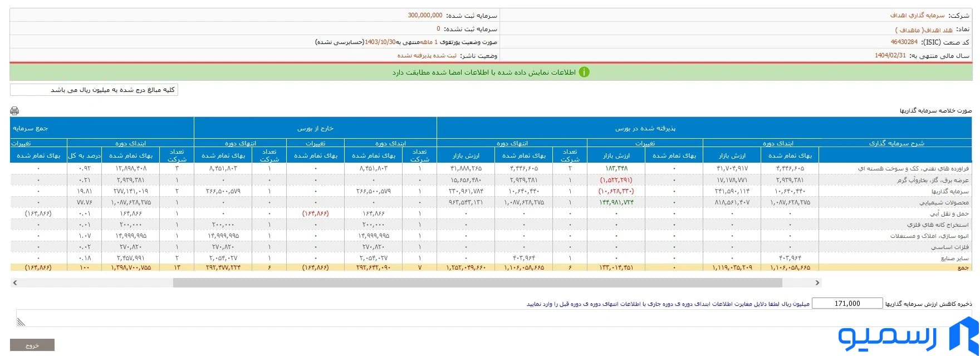
Task: Click cost cell ۲۷۷,۱۴۱,۰۱۹
Action: pos(130,191)
